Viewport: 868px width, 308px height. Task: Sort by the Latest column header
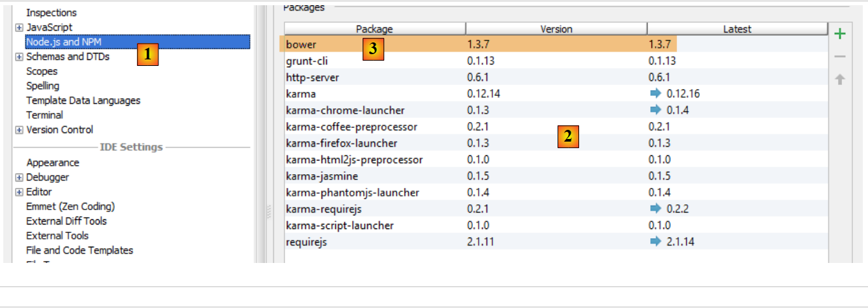(x=737, y=29)
